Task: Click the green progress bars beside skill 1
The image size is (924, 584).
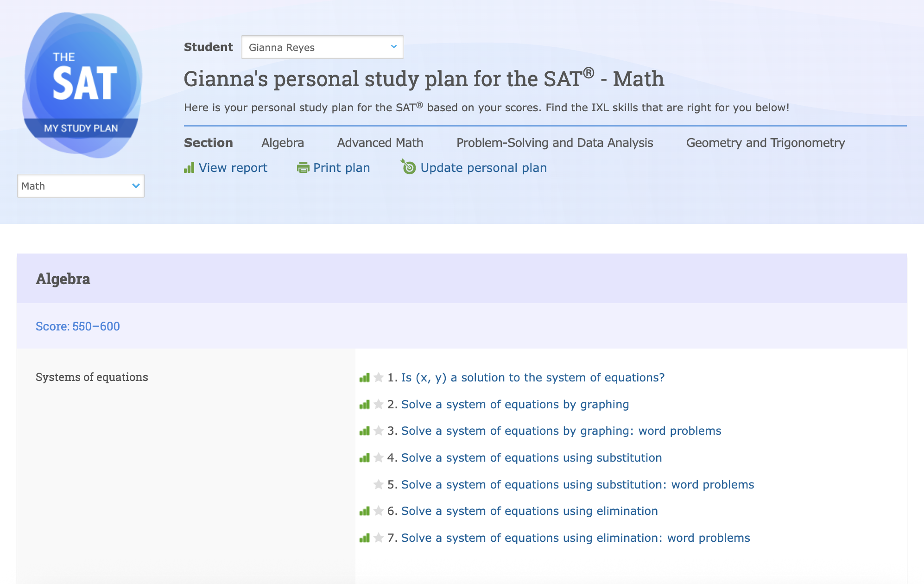Action: tap(364, 377)
